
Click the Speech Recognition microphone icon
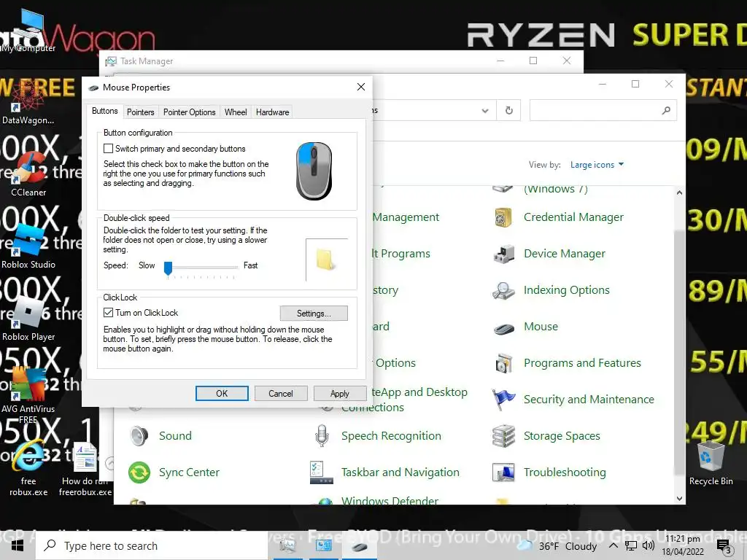(322, 436)
